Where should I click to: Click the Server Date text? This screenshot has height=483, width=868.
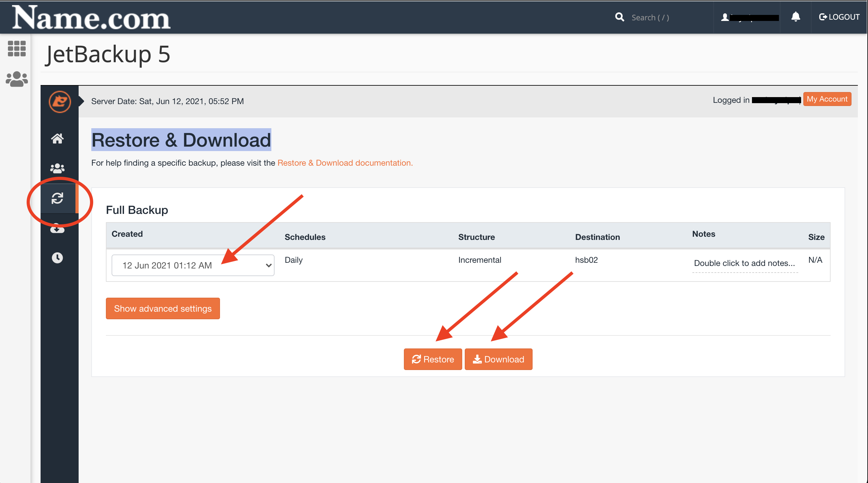(167, 101)
